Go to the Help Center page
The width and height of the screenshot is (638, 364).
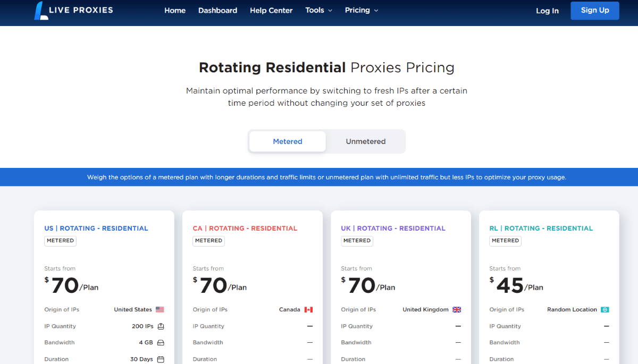coord(271,10)
